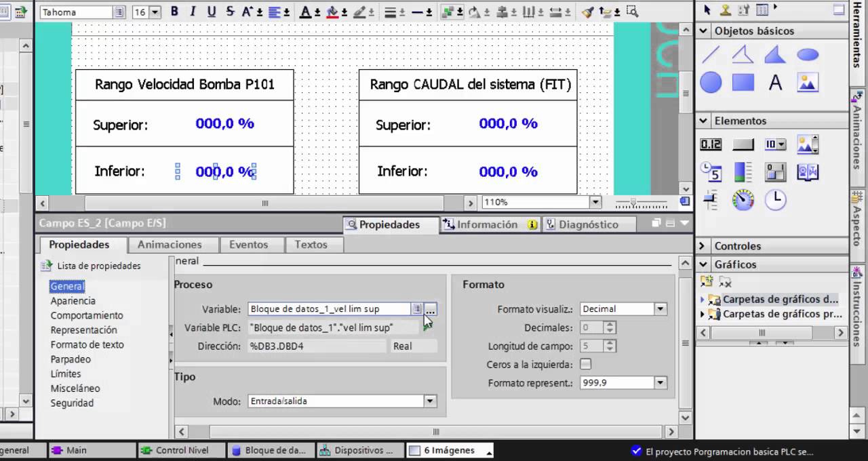Click the Variable input field
Screen dimensions: 868x461
[x=330, y=309]
